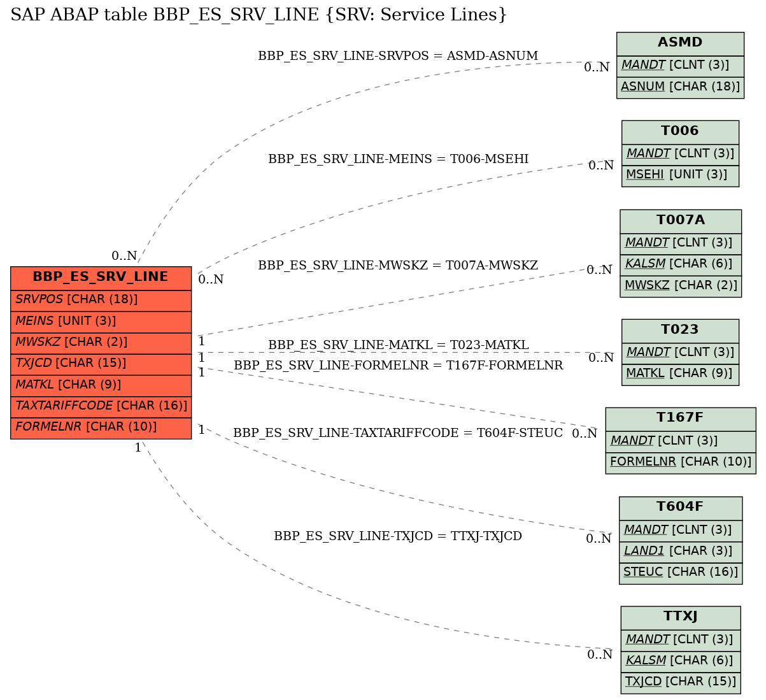Select the TXJCD [CHAR (15)] field in BBP_ES_SRV_LINE
This screenshot has width=766, height=700.
point(101,364)
